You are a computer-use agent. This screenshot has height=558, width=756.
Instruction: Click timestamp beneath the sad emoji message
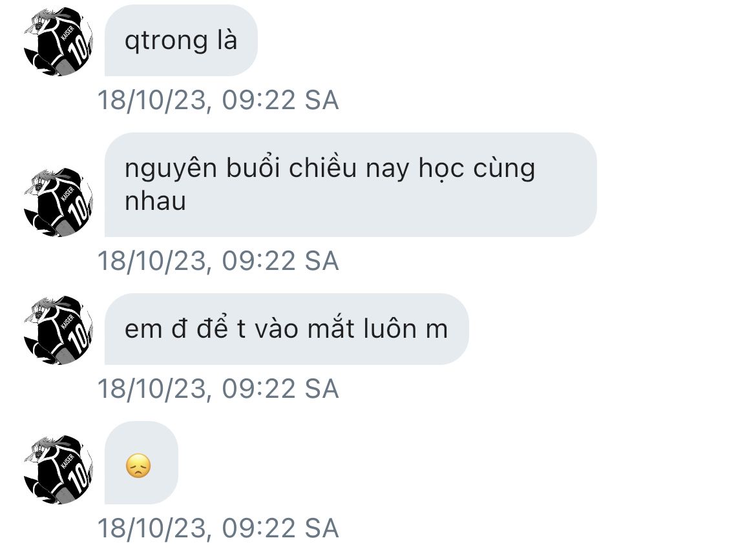pos(218,528)
